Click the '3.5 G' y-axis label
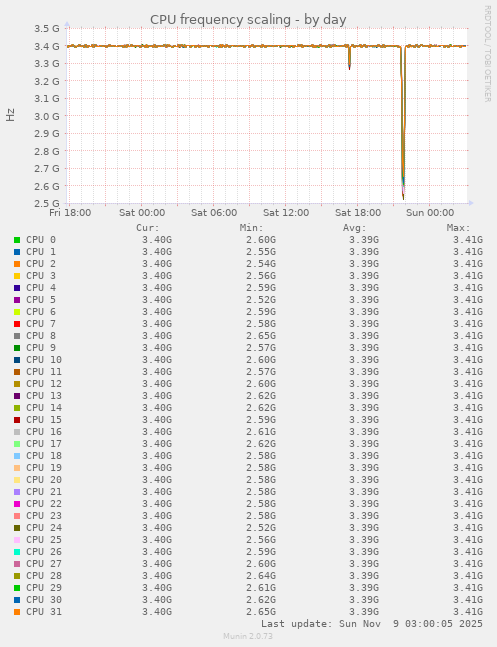The image size is (497, 647). tap(47, 28)
